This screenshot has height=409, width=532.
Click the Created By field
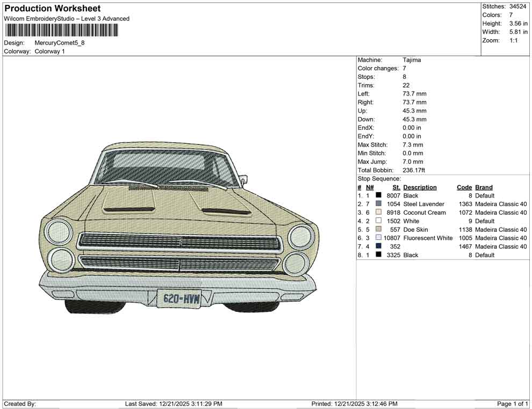(20, 403)
